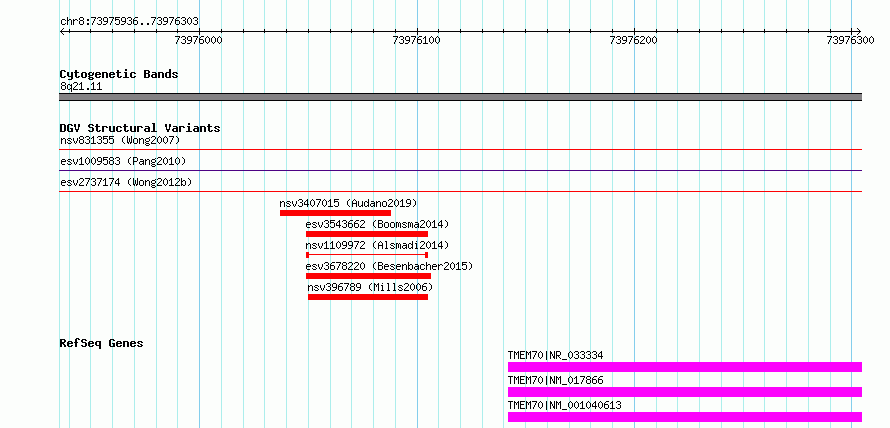
Task: Open the esv2737174 (Wong2012b) label
Action: tap(126, 182)
